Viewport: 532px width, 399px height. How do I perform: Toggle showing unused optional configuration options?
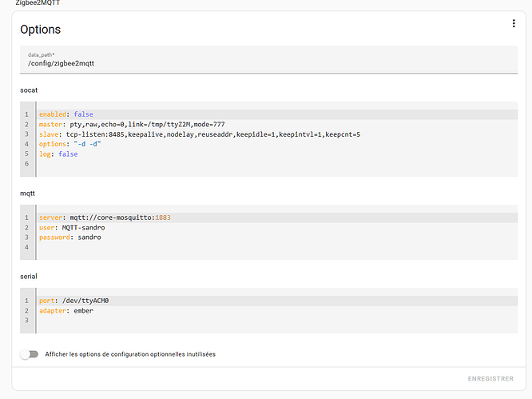point(30,354)
